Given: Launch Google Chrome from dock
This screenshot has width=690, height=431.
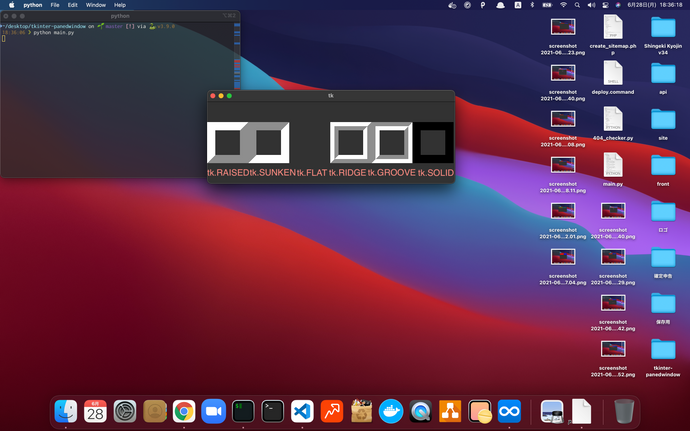Looking at the screenshot, I should pyautogui.click(x=184, y=411).
